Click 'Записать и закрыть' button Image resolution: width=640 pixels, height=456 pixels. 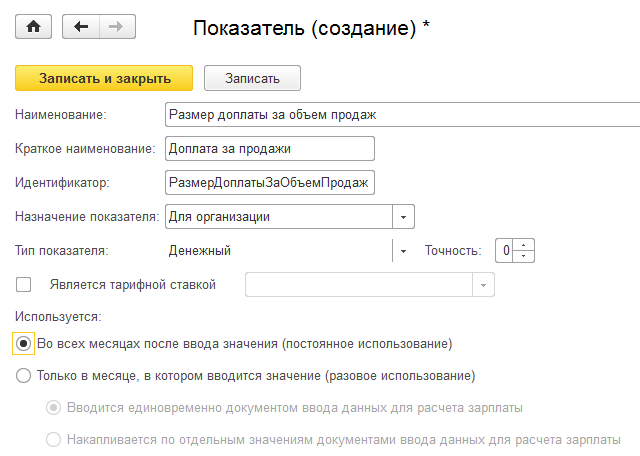pyautogui.click(x=104, y=78)
